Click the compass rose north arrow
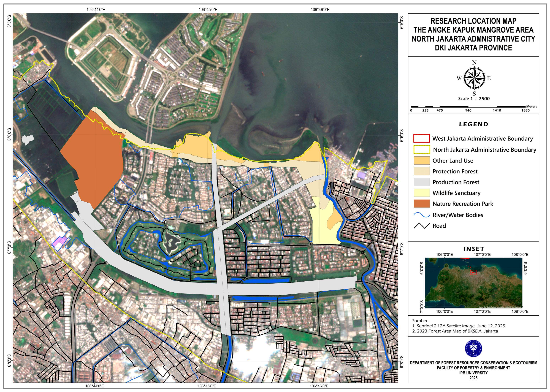 pyautogui.click(x=474, y=78)
